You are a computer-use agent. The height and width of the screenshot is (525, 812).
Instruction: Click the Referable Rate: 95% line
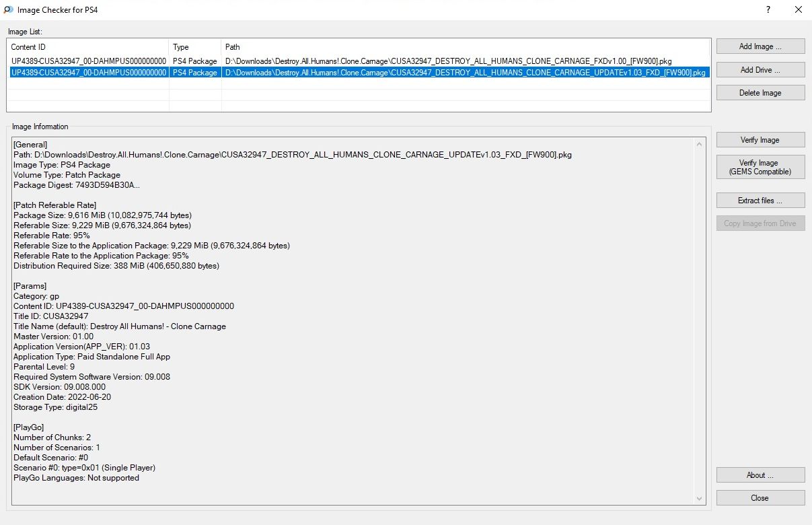point(51,236)
